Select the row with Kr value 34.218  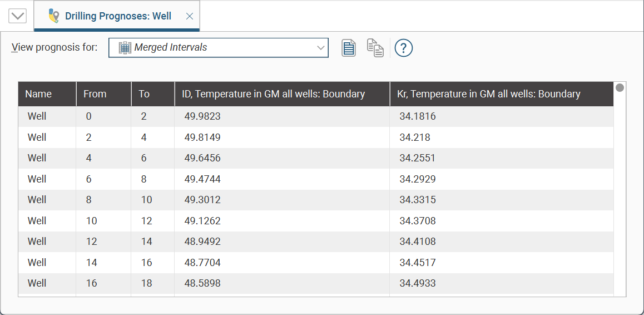[x=415, y=137]
